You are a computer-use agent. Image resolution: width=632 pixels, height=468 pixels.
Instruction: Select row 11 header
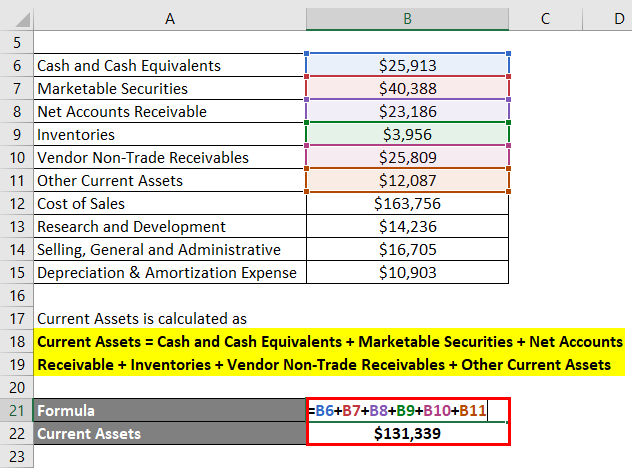tap(17, 180)
